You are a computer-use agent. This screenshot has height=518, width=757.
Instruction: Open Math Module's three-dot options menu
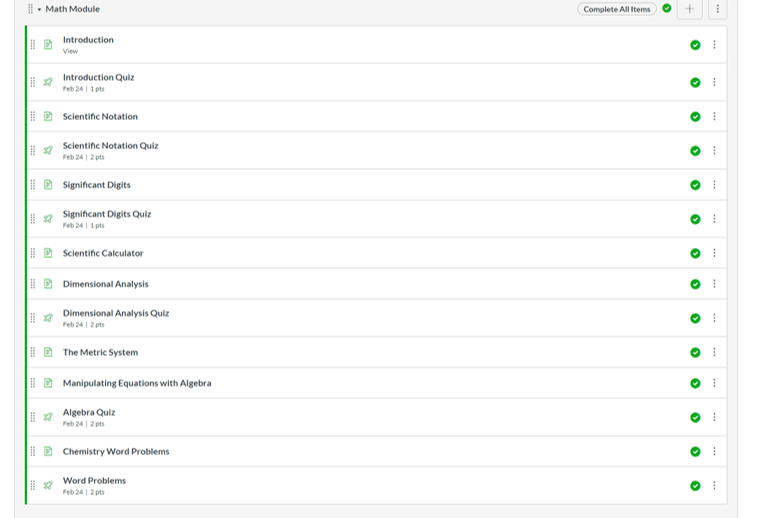(x=717, y=9)
